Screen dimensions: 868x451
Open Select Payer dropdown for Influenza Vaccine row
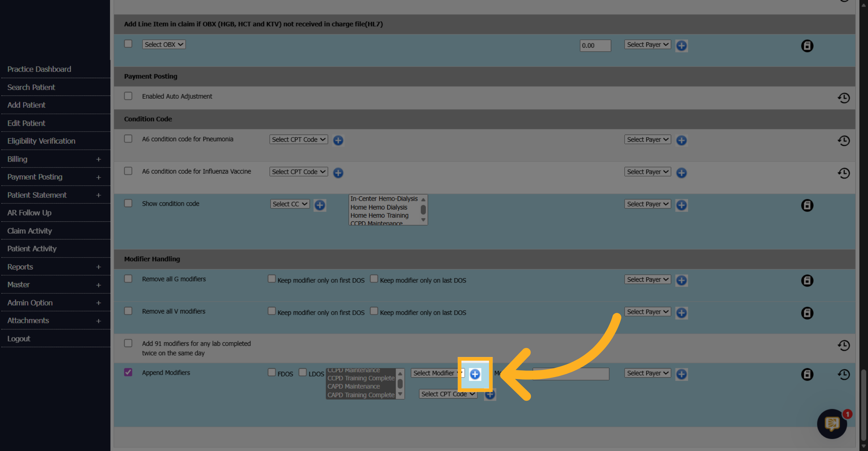tap(648, 172)
